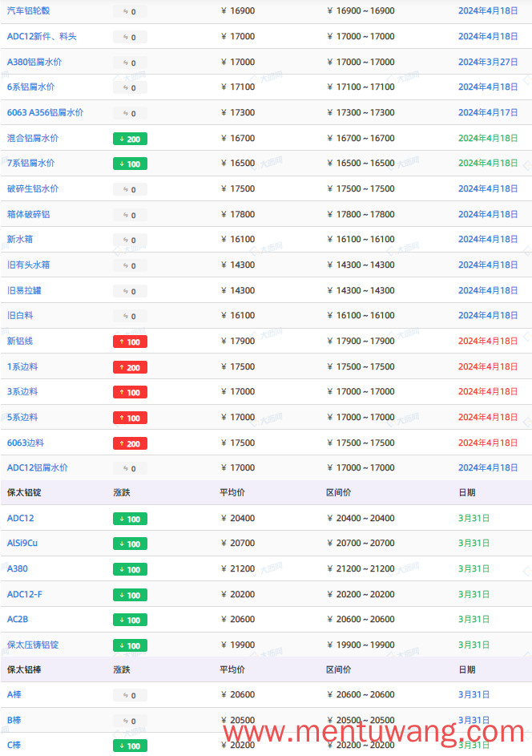Image resolution: width=532 pixels, height=756 pixels.
Task: Click the red up 200 badge for 6063边料
Action: [130, 443]
